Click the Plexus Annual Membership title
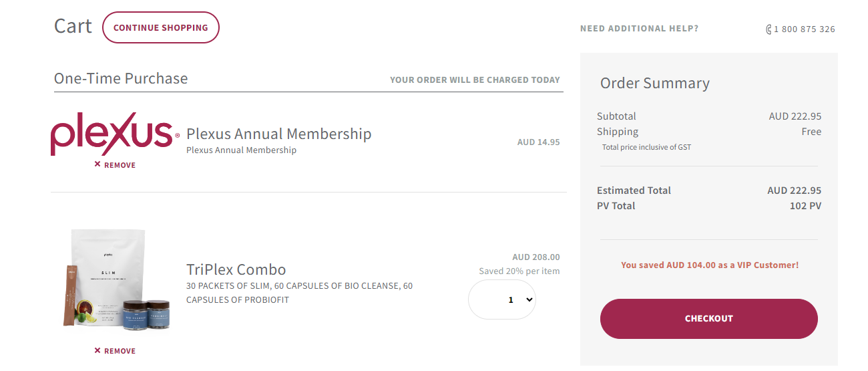Viewport: 868px width, 371px height. [x=278, y=134]
